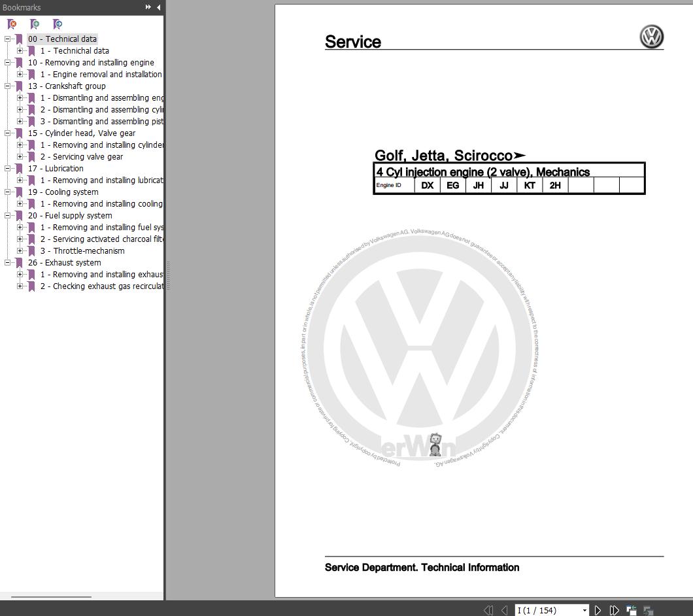The height and width of the screenshot is (616, 693).
Task: Select the 10 - Removing and installing engine bookmark
Action: [91, 62]
